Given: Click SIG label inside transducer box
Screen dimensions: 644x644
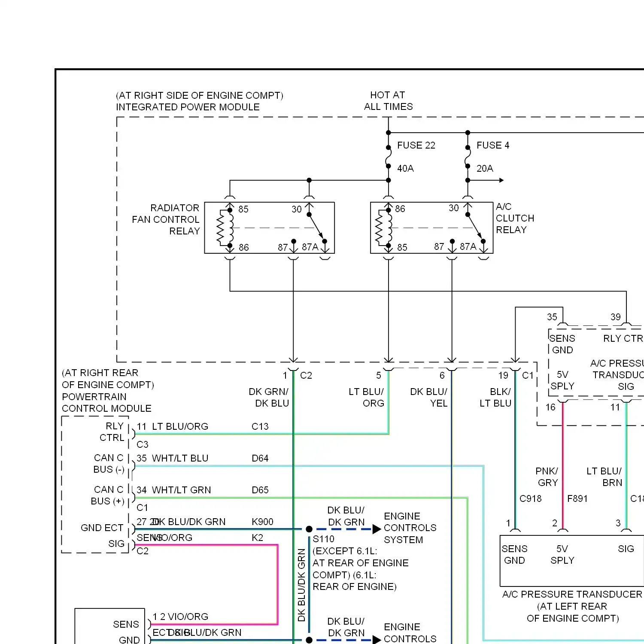Looking at the screenshot, I should coord(626,549).
